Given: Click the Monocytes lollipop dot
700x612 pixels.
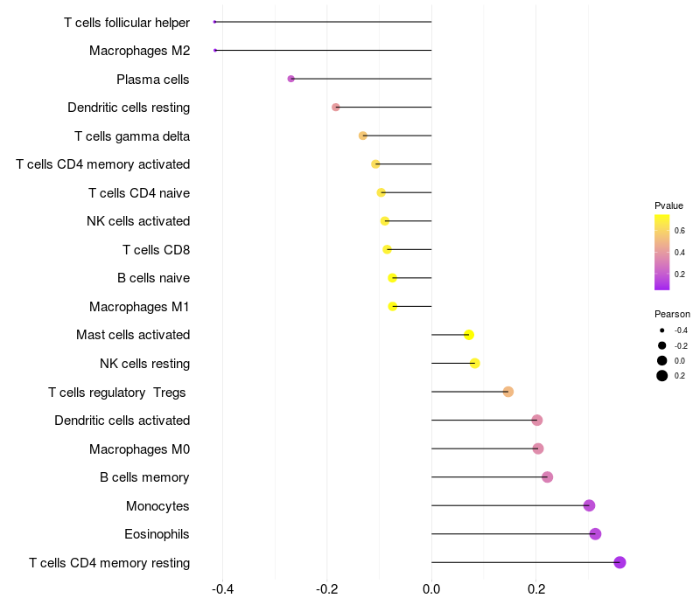Looking at the screenshot, I should (x=589, y=505).
